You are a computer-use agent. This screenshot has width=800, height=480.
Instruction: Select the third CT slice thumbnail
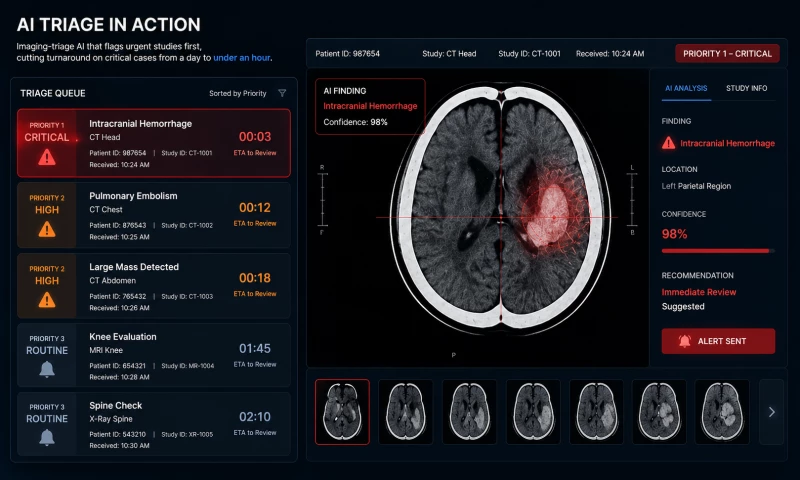(469, 412)
